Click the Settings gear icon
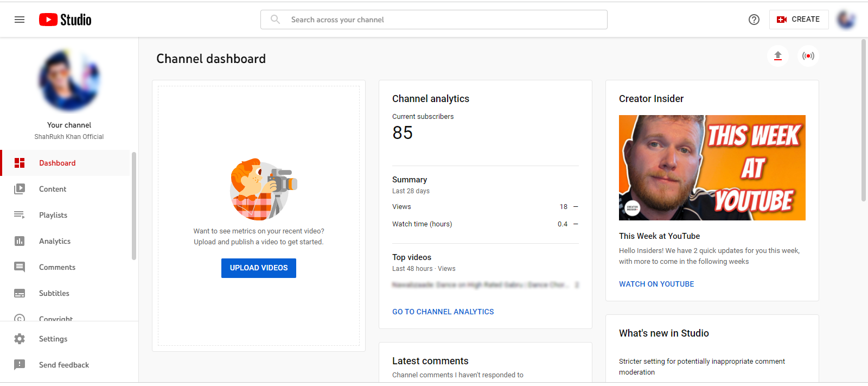 pyautogui.click(x=20, y=339)
